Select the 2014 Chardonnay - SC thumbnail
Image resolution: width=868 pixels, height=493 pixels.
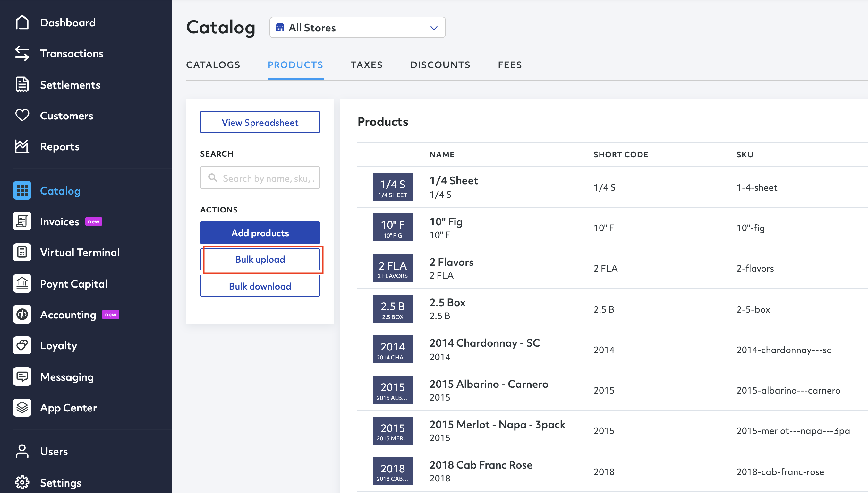click(392, 350)
